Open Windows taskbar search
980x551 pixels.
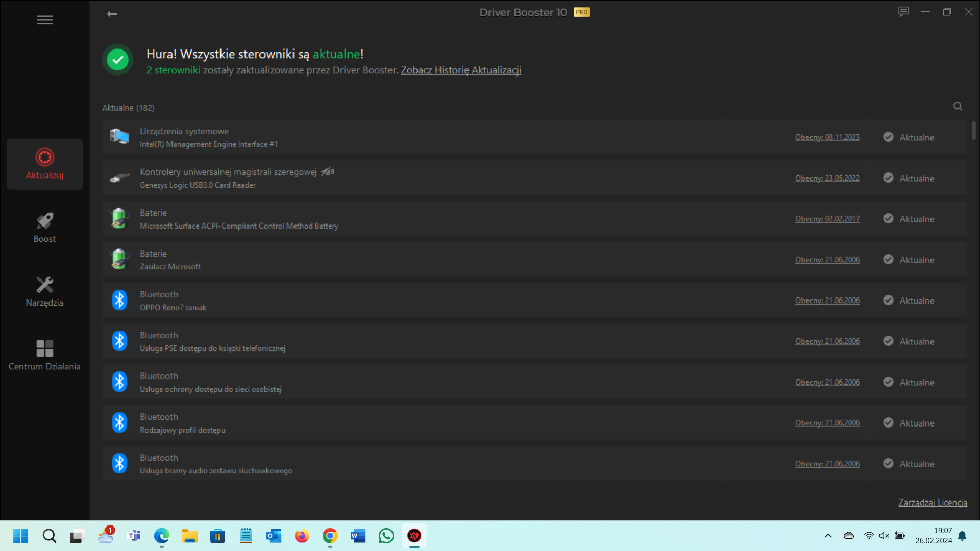click(x=49, y=536)
